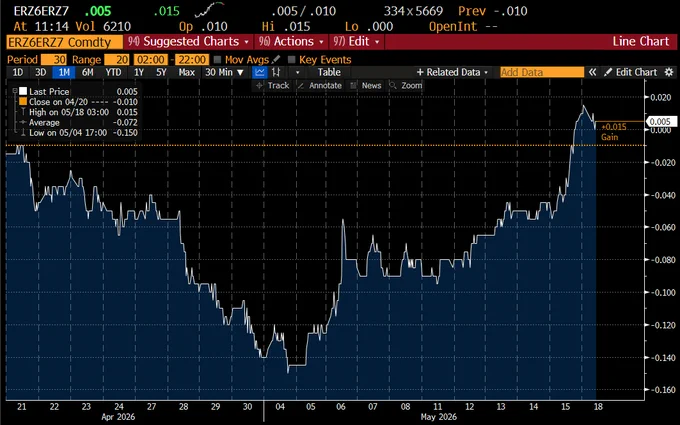The height and width of the screenshot is (425, 680).
Task: Click the +0.015 Gain annotation
Action: [x=613, y=132]
